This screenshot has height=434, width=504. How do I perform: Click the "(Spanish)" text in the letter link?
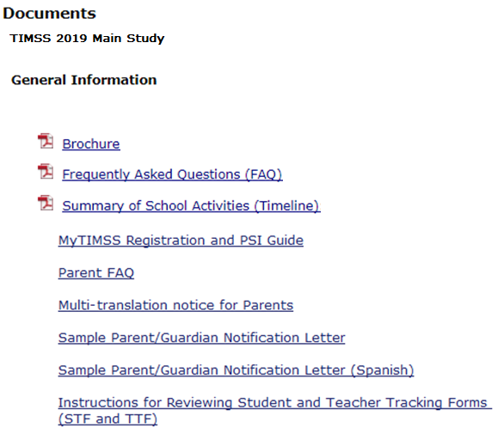point(382,370)
